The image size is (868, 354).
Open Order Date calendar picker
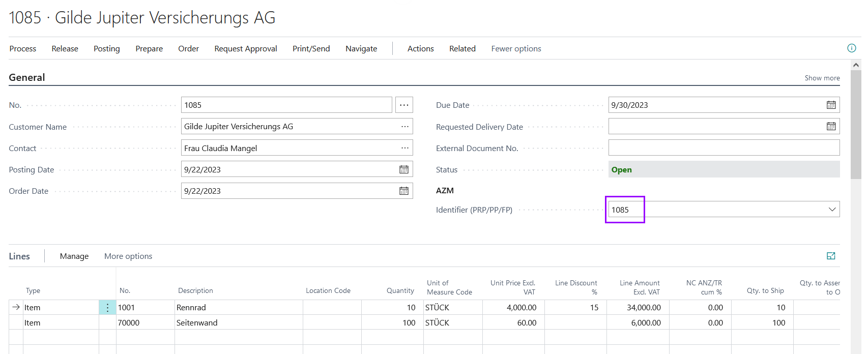(404, 191)
